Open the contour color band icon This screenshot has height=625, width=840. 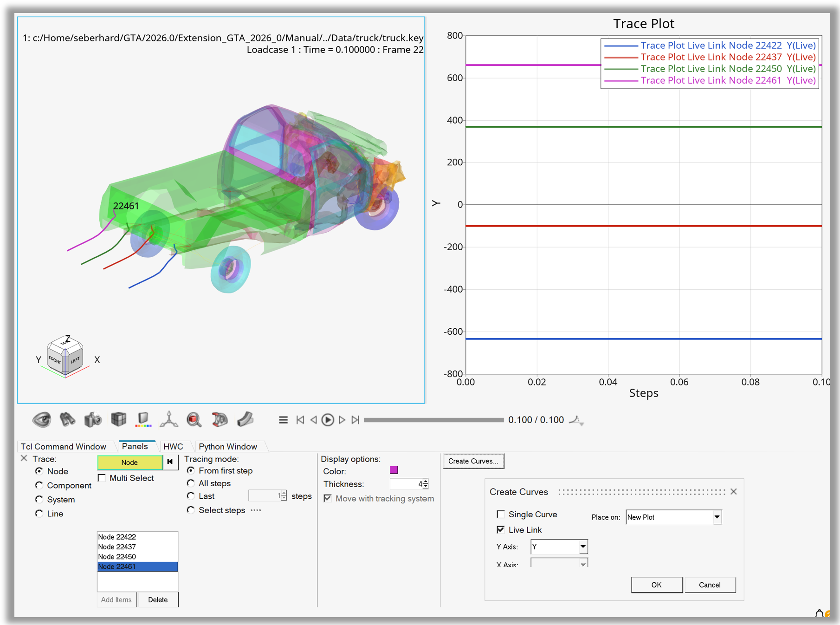point(143,420)
